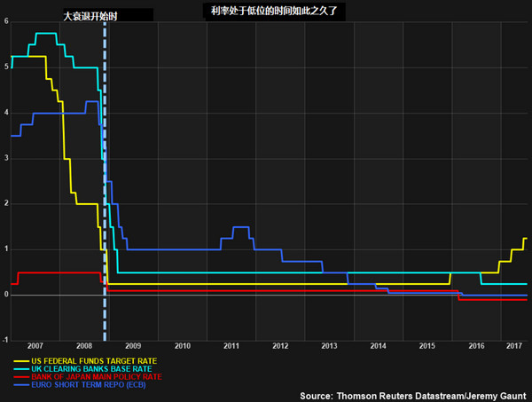Image resolution: width=532 pixels, height=402 pixels.
Task: Click the annotation '大衰退开始时'
Action: [90, 16]
